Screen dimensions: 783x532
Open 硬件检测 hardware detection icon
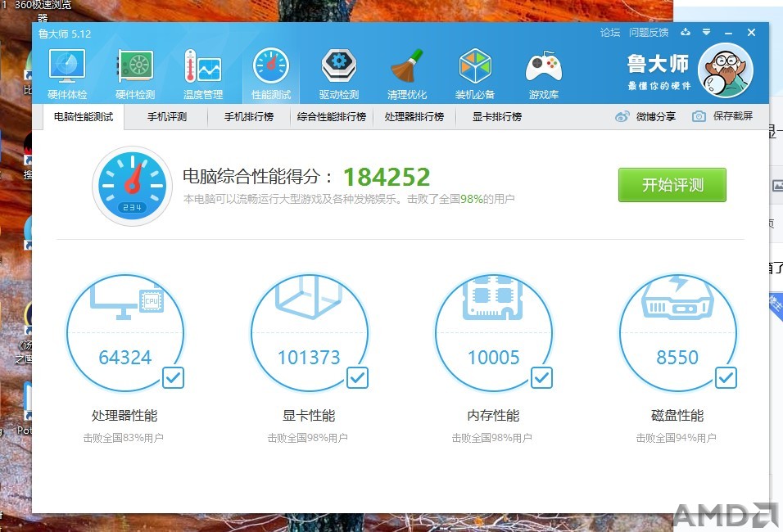(135, 74)
